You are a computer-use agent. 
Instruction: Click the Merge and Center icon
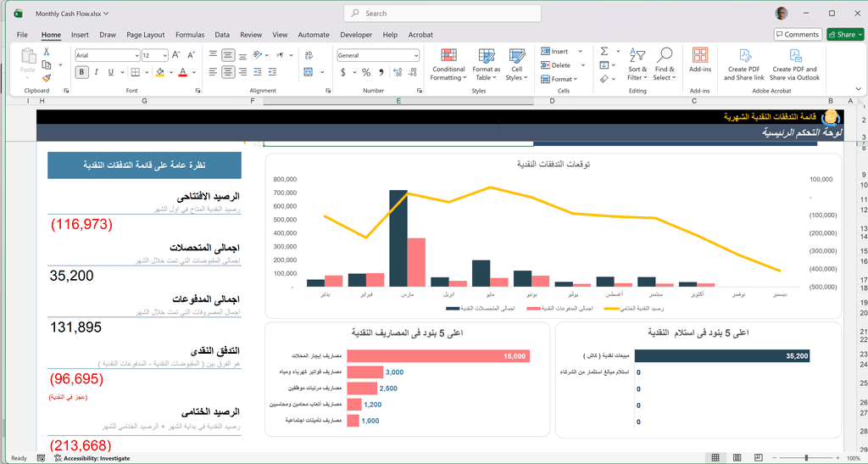[309, 72]
